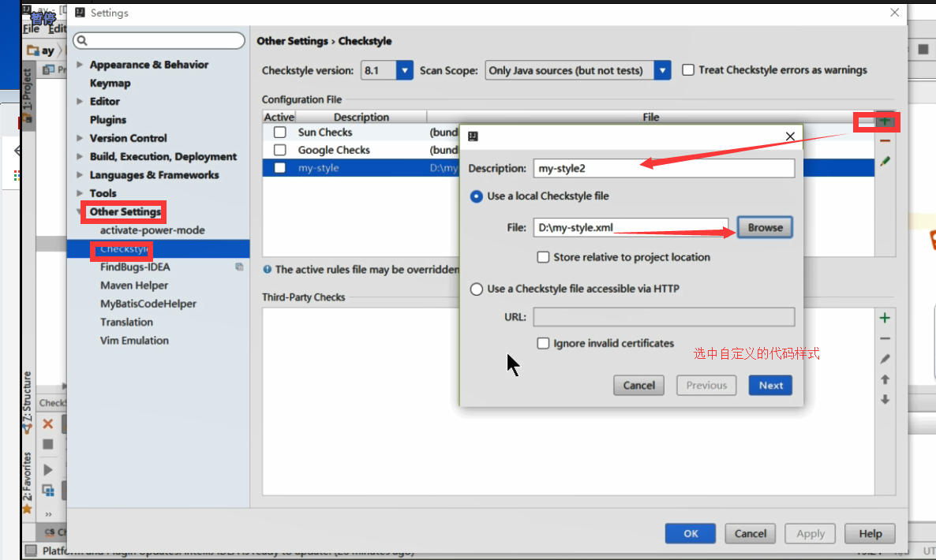Expand Languages & Frameworks group
Screen dimensions: 936x560
point(80,175)
